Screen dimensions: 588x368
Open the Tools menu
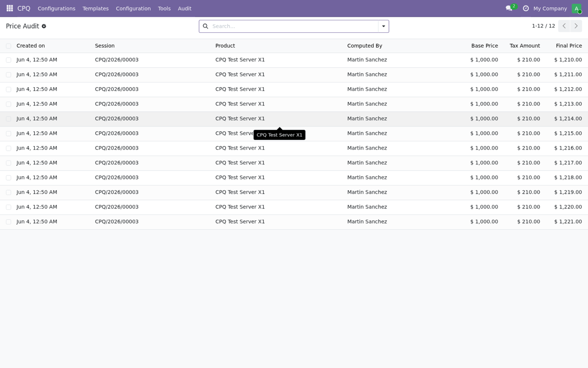point(164,8)
